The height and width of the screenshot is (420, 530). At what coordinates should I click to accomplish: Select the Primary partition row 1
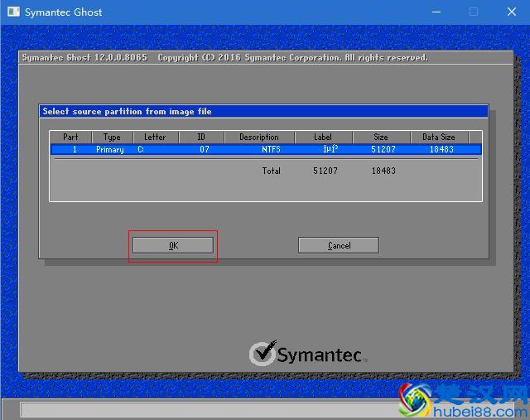[109, 150]
